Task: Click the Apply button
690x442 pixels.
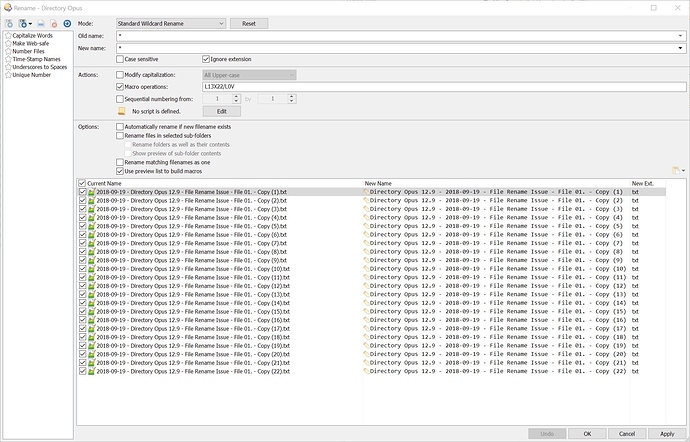Action: coord(667,434)
